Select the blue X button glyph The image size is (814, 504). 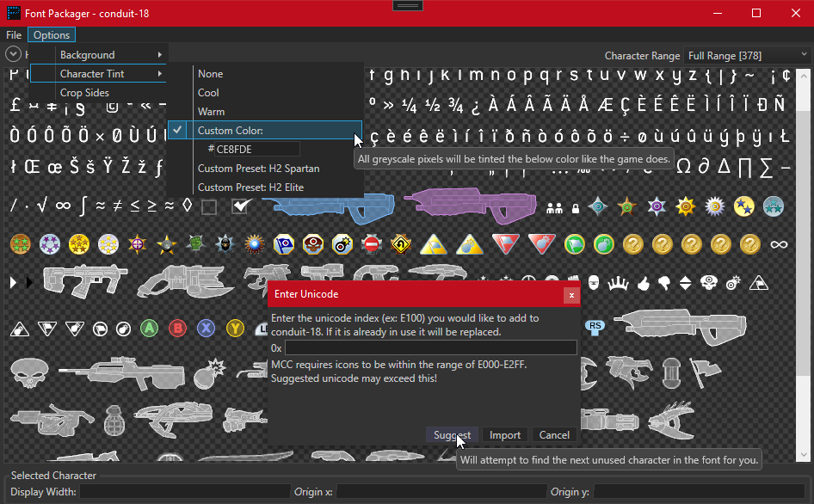coord(207,329)
